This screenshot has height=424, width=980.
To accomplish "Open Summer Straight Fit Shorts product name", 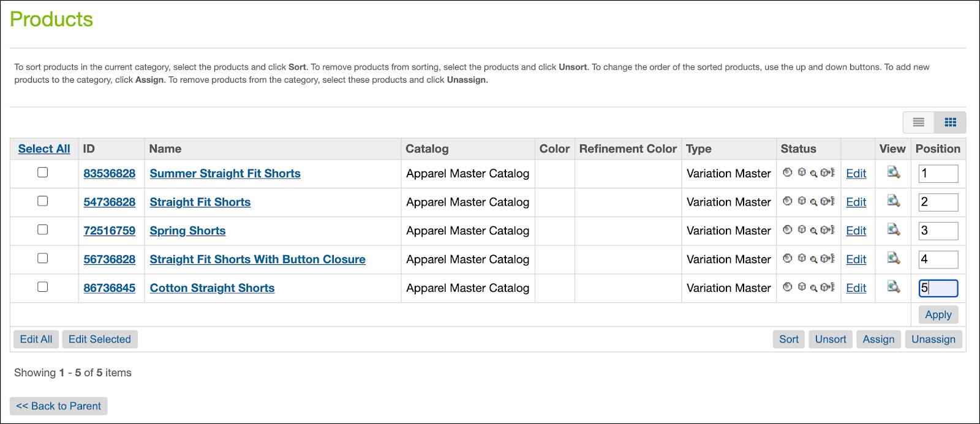I will [x=225, y=173].
